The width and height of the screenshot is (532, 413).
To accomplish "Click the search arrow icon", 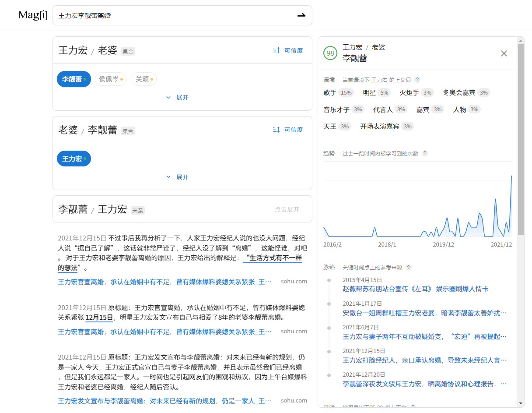I will (x=301, y=15).
